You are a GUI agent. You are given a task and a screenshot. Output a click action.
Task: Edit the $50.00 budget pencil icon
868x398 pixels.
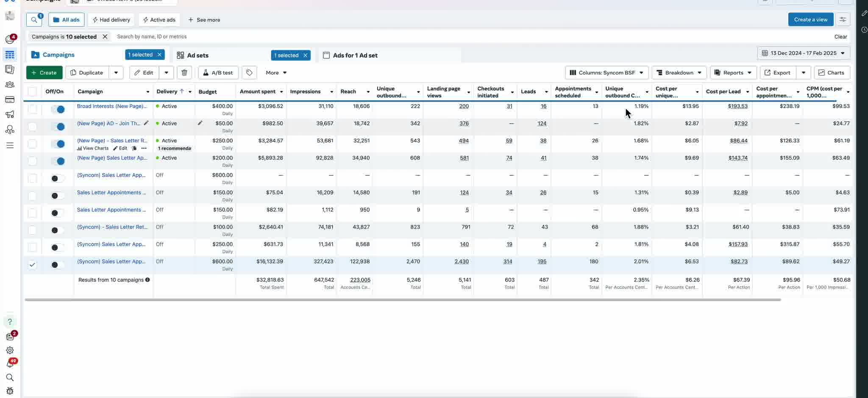200,123
